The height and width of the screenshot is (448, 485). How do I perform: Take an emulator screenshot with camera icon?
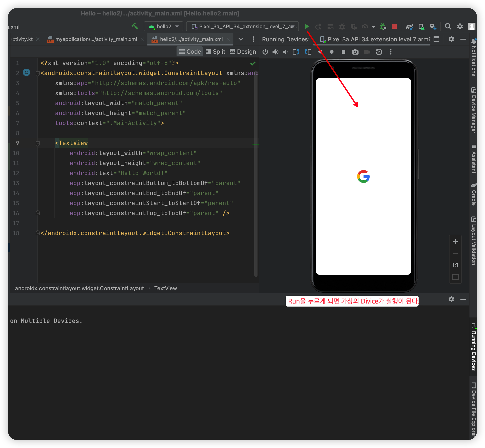[355, 52]
